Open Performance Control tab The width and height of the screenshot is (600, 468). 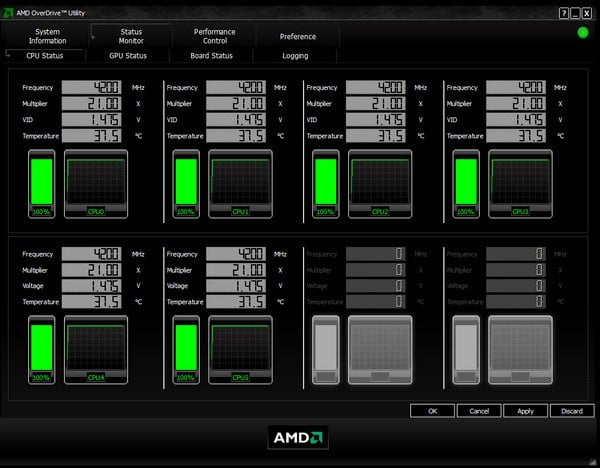point(214,36)
